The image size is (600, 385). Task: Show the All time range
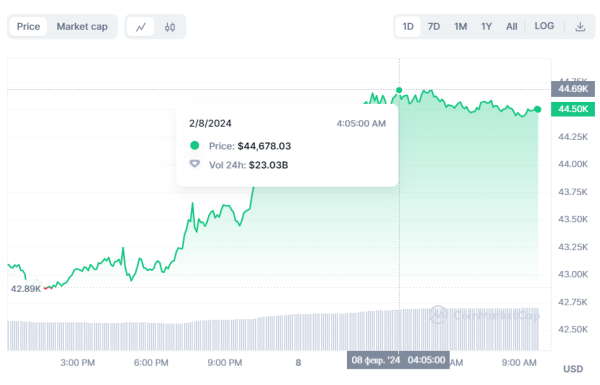[512, 26]
